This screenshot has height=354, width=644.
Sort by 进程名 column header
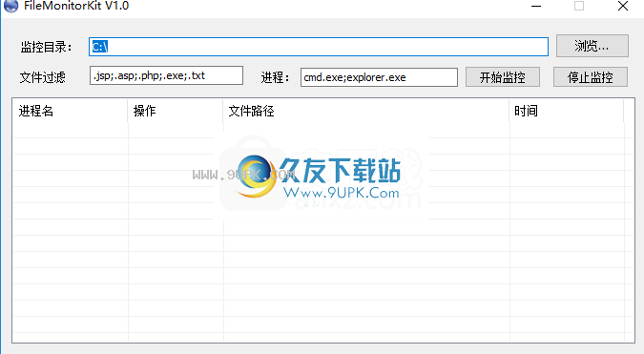click(71, 111)
